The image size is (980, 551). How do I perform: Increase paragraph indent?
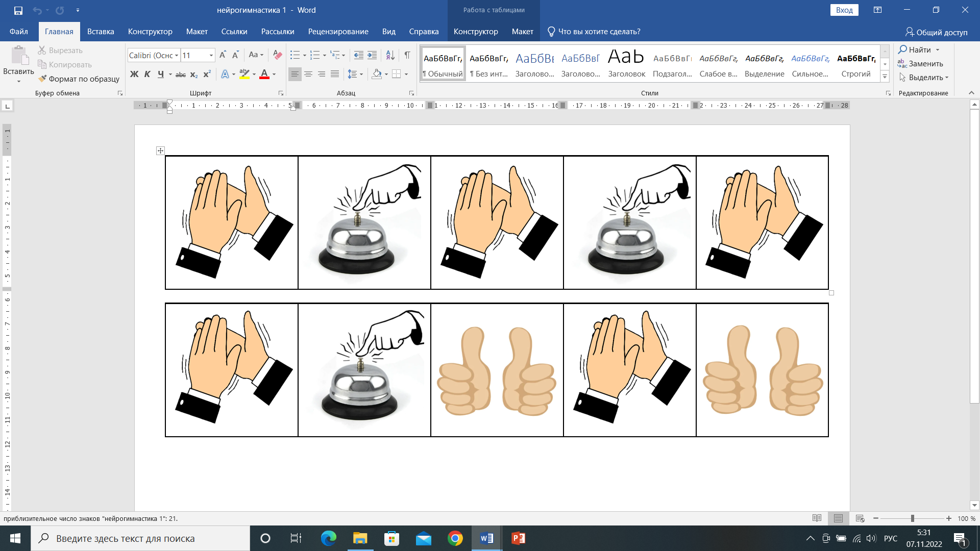click(372, 55)
